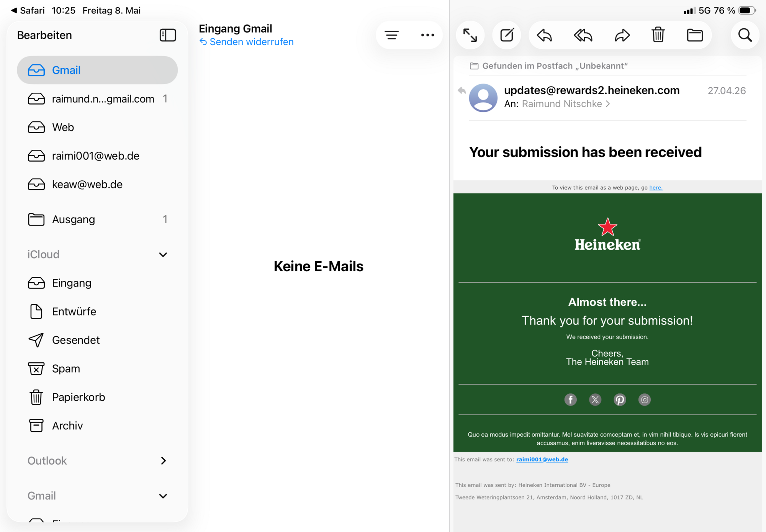Click the reply-all double arrow icon
The image size is (766, 532).
583,35
